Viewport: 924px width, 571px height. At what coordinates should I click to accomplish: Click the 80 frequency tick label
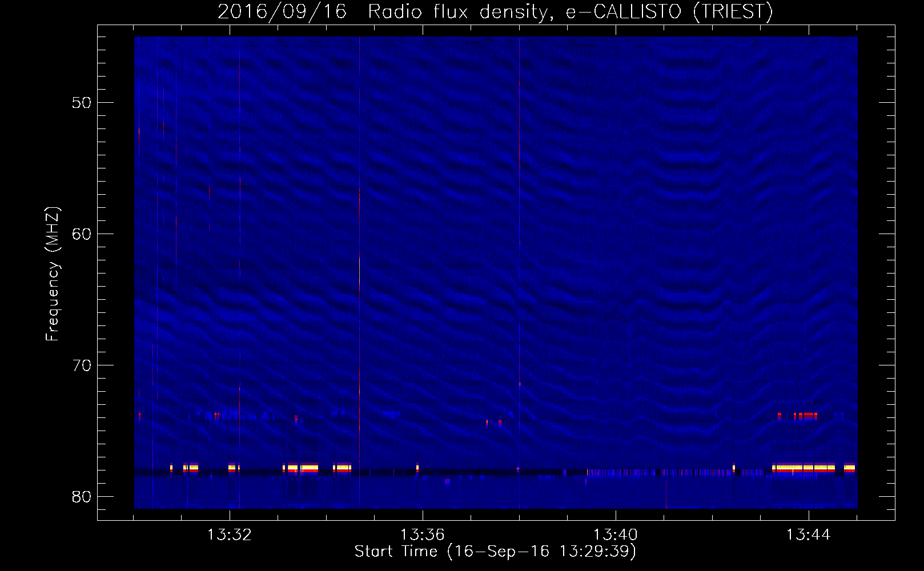pos(82,497)
